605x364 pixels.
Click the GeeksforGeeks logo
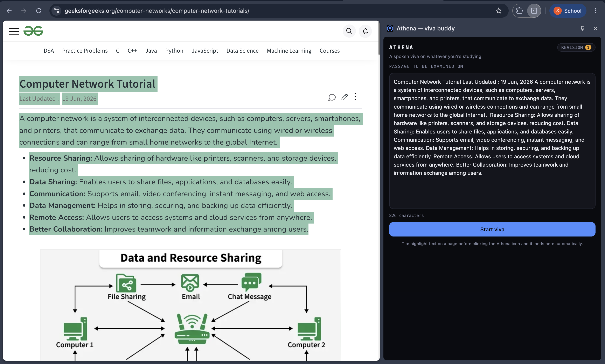(x=33, y=31)
